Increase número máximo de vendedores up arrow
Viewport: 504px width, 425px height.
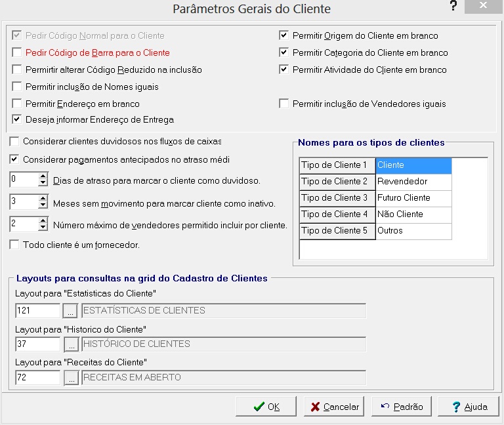[x=43, y=220]
